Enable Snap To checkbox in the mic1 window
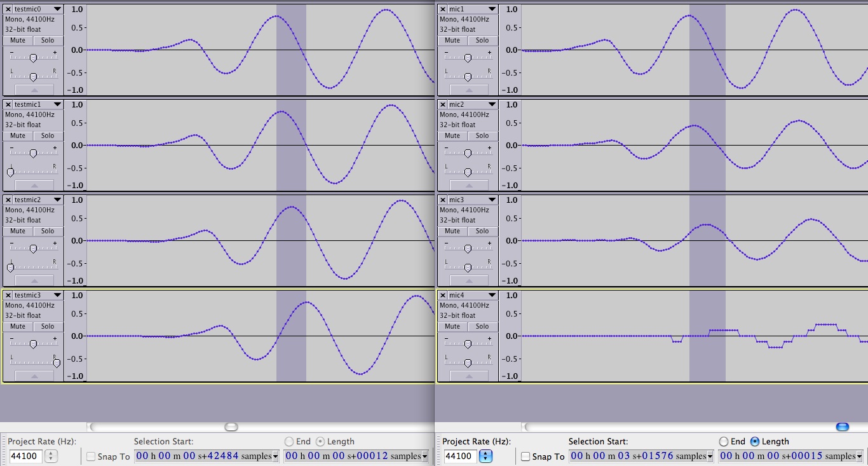868x466 pixels. [526, 456]
